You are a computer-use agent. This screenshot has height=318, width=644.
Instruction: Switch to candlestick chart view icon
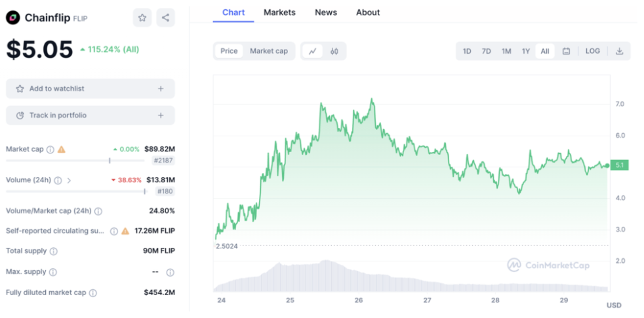(x=334, y=51)
